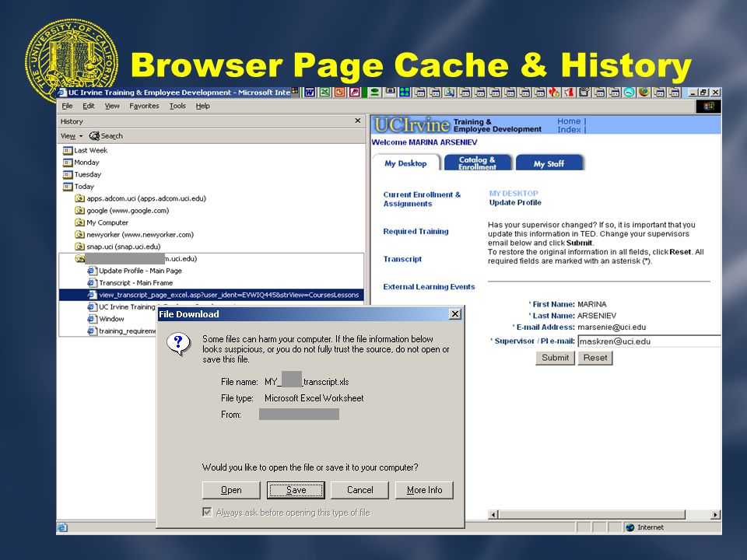Click the Firefox icon in the shortcut bar
The width and height of the screenshot is (747, 560).
[644, 92]
